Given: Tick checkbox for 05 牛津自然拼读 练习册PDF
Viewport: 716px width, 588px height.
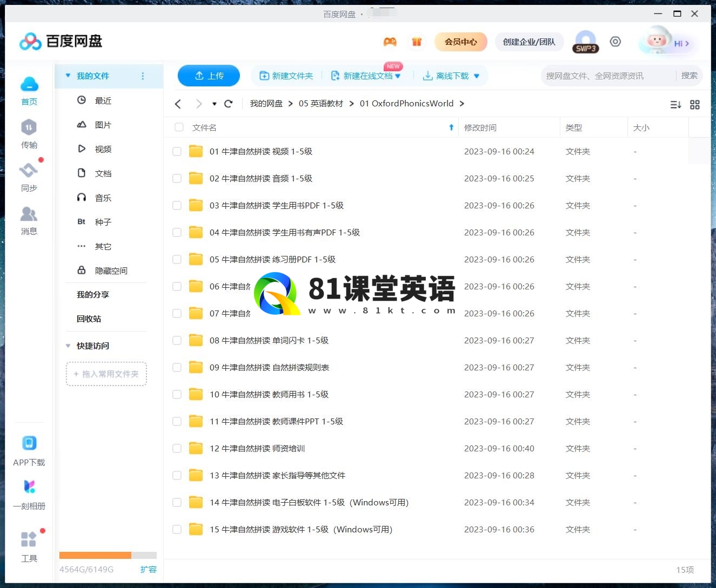Looking at the screenshot, I should point(177,260).
